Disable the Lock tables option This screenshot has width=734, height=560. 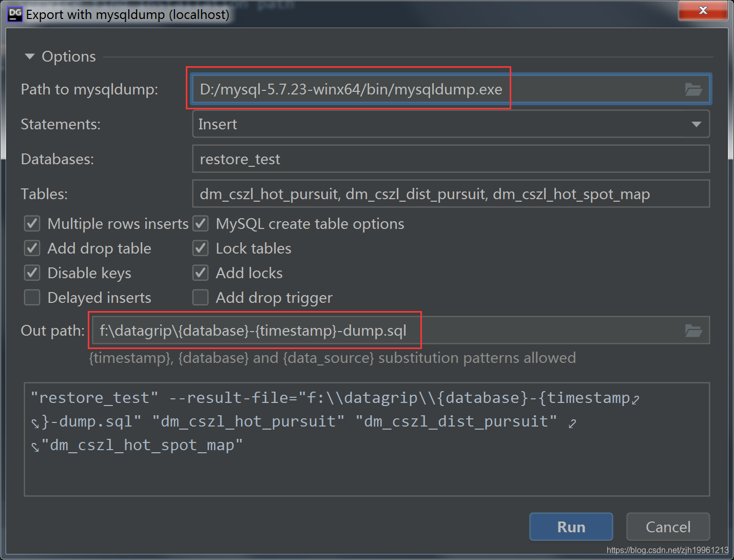200,248
